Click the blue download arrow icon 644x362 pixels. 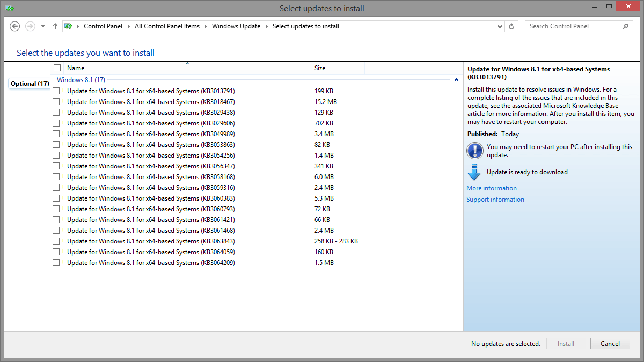click(474, 172)
